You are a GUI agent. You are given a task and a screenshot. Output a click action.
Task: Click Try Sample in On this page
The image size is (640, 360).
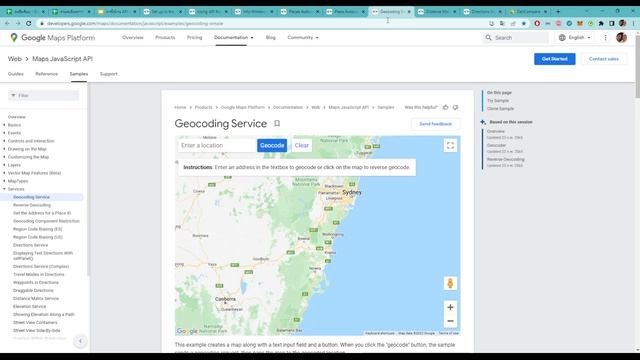[498, 100]
